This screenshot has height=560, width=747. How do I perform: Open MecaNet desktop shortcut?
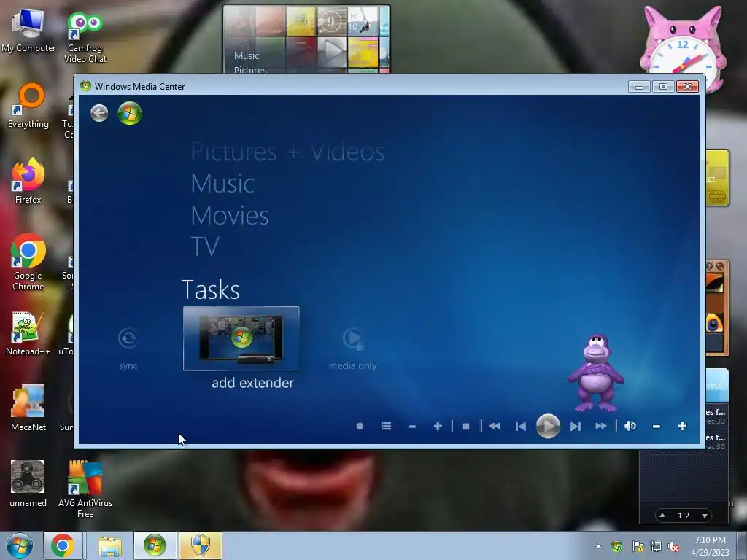[28, 408]
